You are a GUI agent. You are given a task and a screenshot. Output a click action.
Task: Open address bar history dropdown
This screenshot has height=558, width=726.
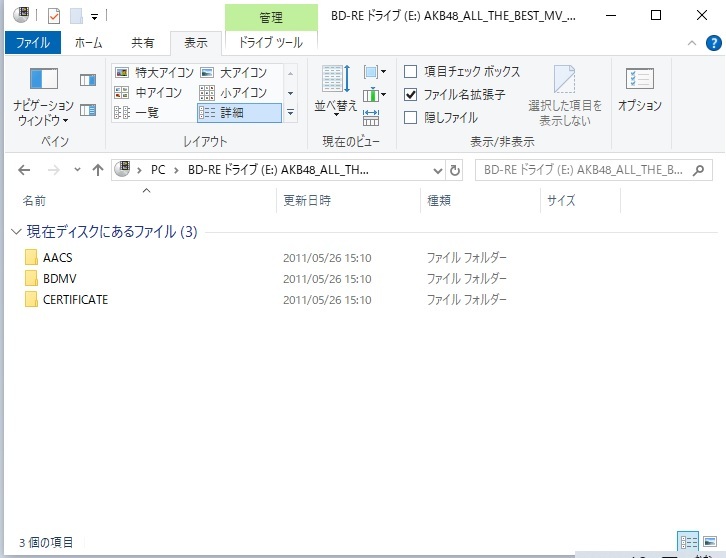pyautogui.click(x=438, y=170)
